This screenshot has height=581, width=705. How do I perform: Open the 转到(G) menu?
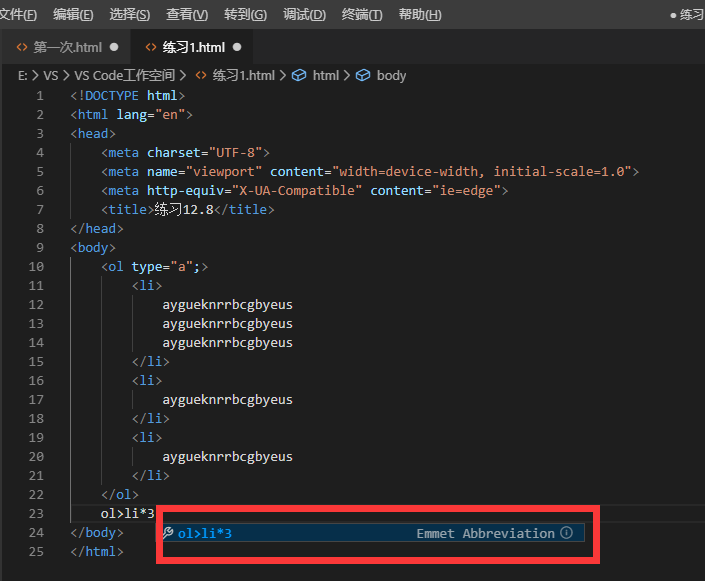(245, 15)
